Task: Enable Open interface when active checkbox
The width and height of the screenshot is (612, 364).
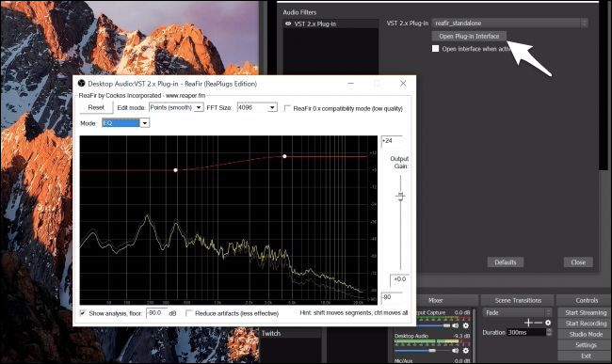Action: (436, 49)
